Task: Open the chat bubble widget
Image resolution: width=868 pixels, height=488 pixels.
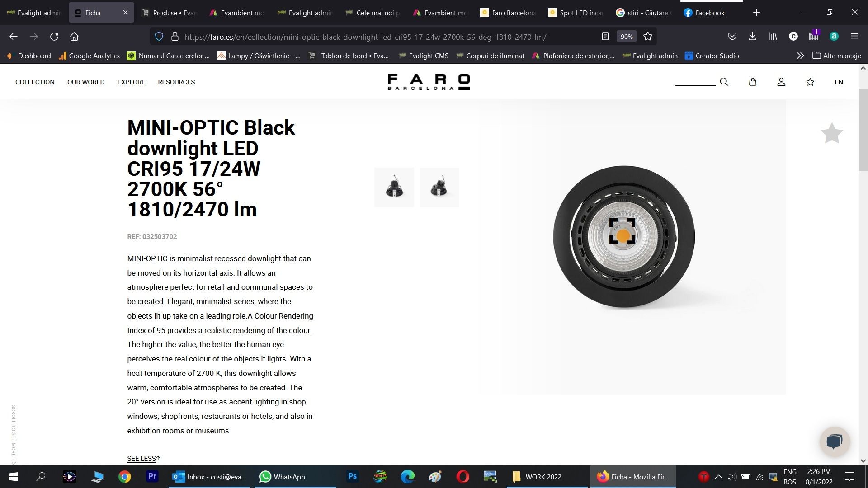Action: pyautogui.click(x=835, y=441)
